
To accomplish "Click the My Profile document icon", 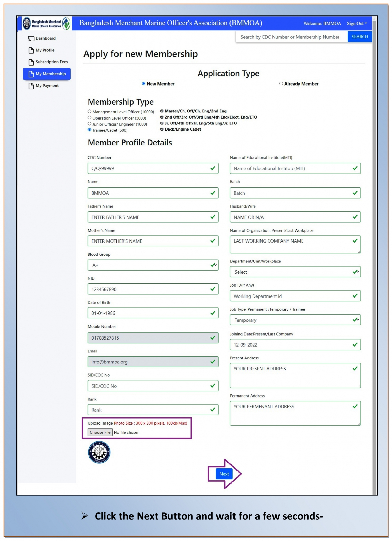I will (x=31, y=50).
